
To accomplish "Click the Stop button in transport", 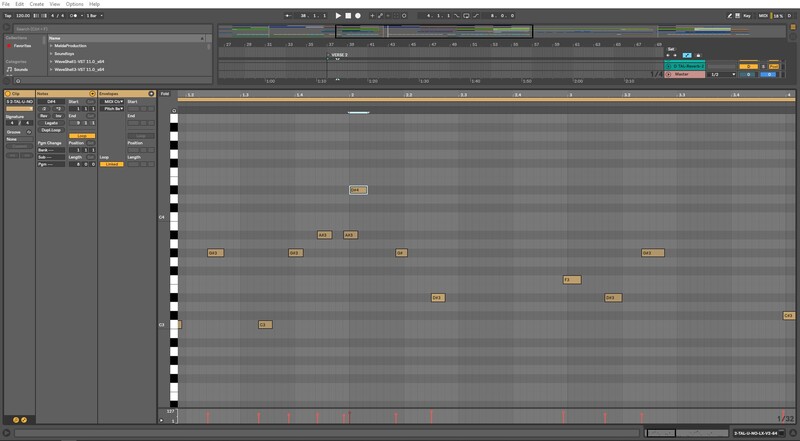I will (x=348, y=16).
